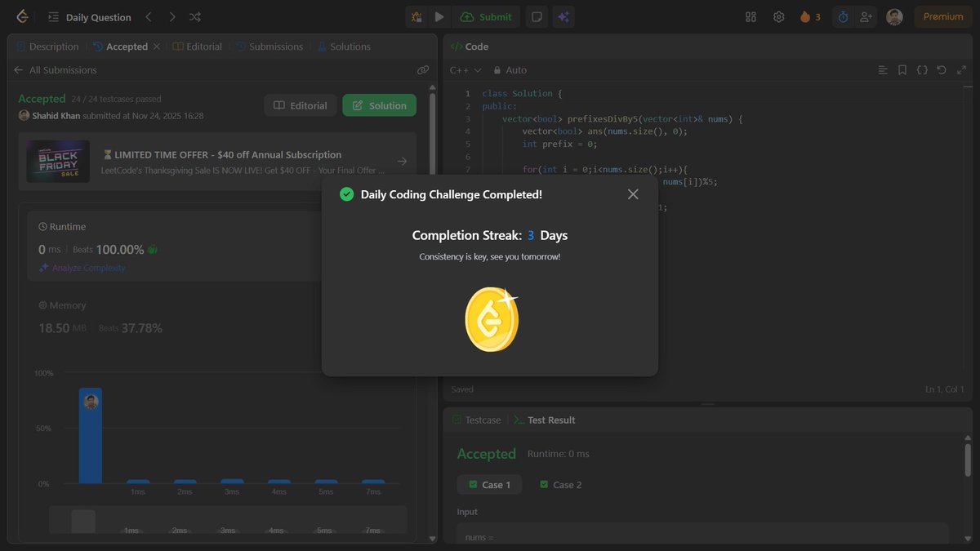Click code line 1 'class Solution {'
This screenshot has width=980, height=551.
[522, 94]
